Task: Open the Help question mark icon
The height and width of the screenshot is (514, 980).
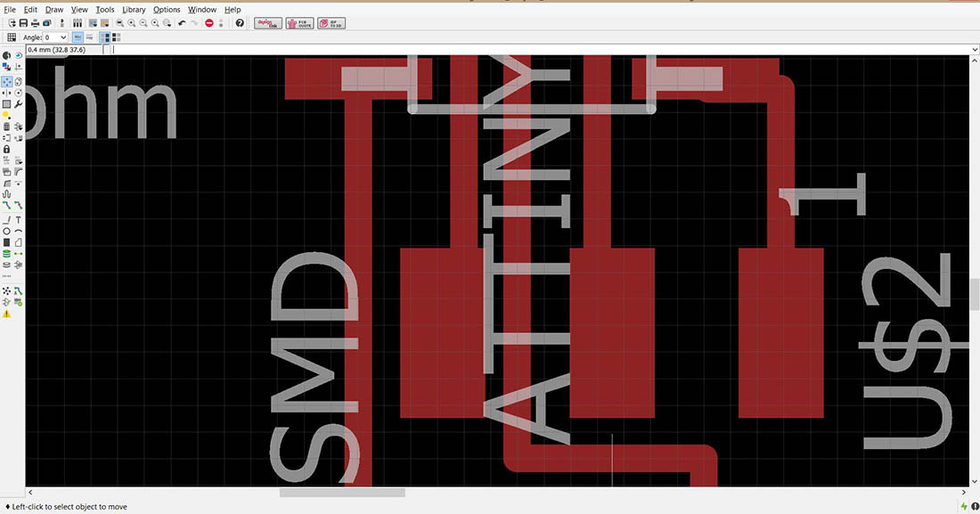Action: [x=240, y=23]
